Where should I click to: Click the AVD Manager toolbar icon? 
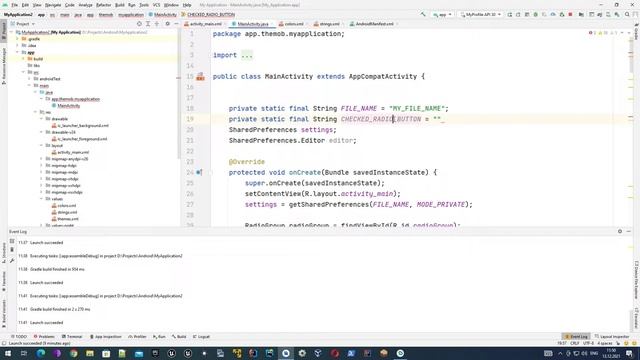point(607,14)
